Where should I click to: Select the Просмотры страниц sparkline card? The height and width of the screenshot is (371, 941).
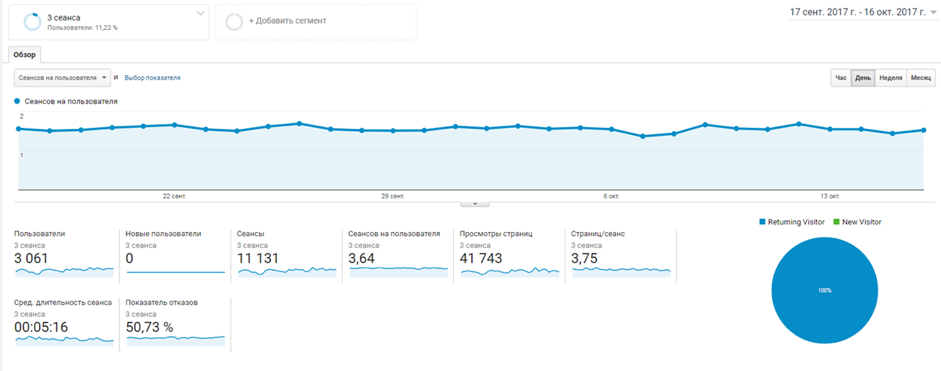[x=510, y=255]
